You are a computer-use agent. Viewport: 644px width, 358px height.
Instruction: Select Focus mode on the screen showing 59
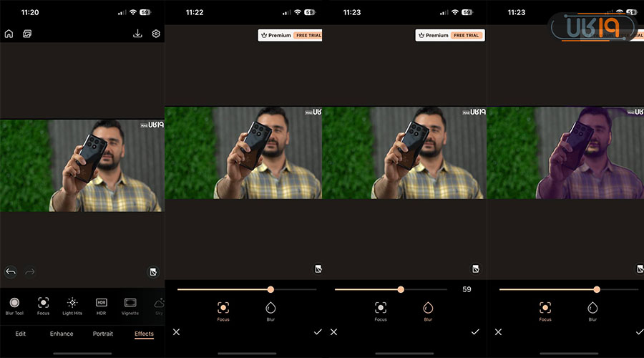381,308
